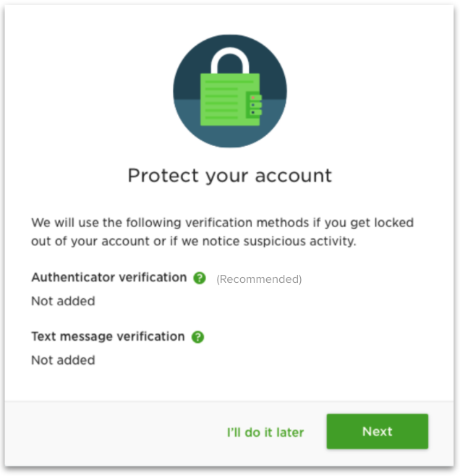Click the three-dot panel on the padlock
The width and height of the screenshot is (460, 476).
[255, 105]
